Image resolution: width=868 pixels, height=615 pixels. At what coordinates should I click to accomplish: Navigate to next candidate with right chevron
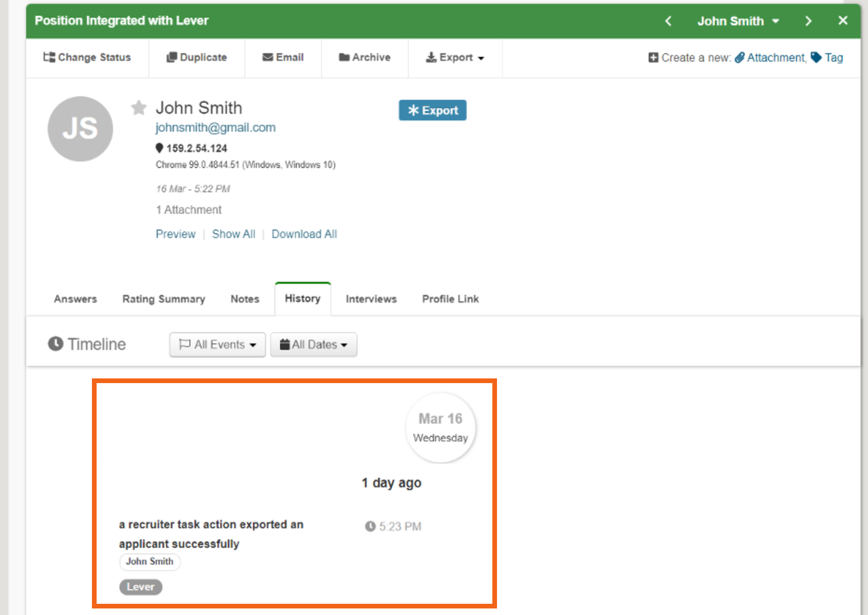pos(808,21)
